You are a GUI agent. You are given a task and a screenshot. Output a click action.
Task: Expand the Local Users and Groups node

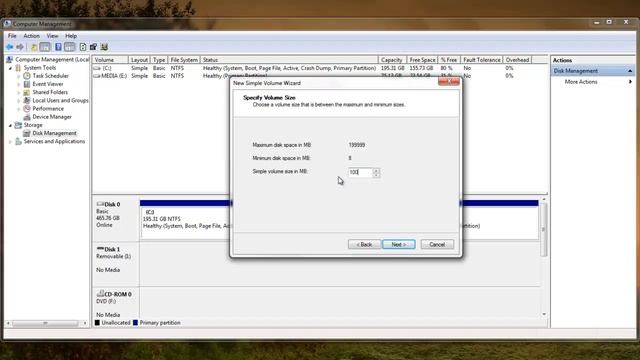[x=18, y=101]
